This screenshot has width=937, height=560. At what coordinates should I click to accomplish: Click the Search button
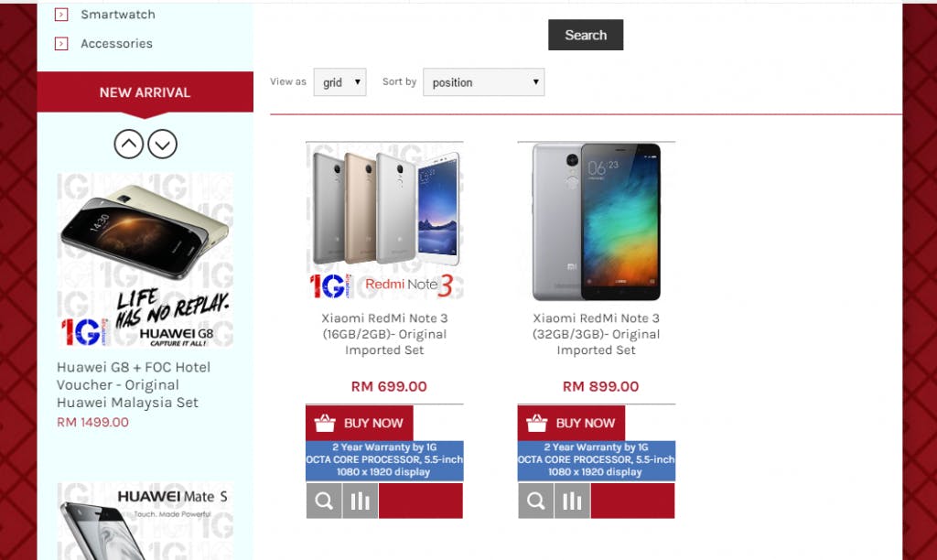point(586,35)
